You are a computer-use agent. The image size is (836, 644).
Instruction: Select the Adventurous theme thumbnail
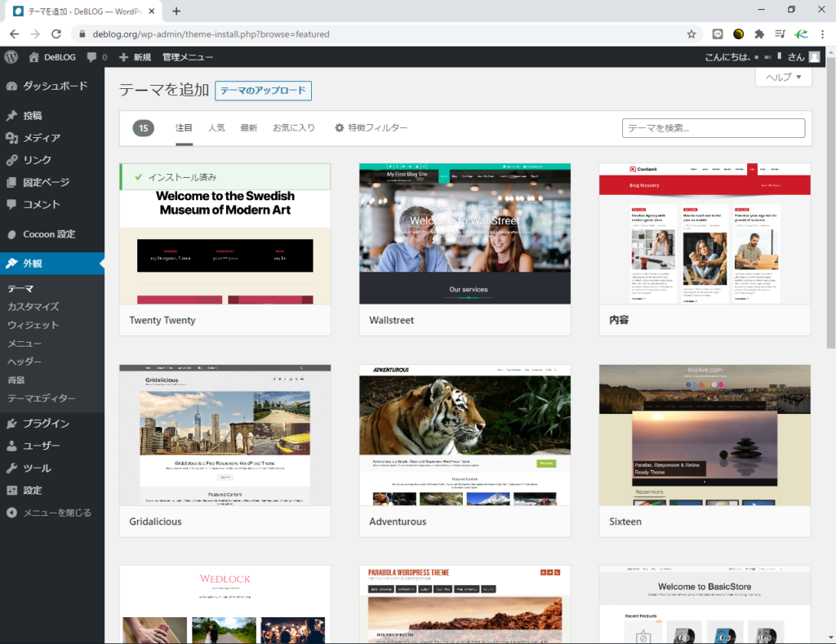pos(465,435)
